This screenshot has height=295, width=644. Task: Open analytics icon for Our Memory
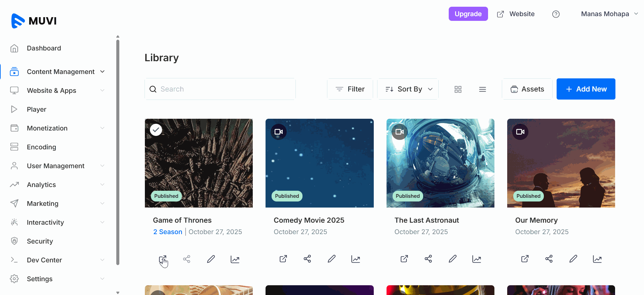pos(597,259)
